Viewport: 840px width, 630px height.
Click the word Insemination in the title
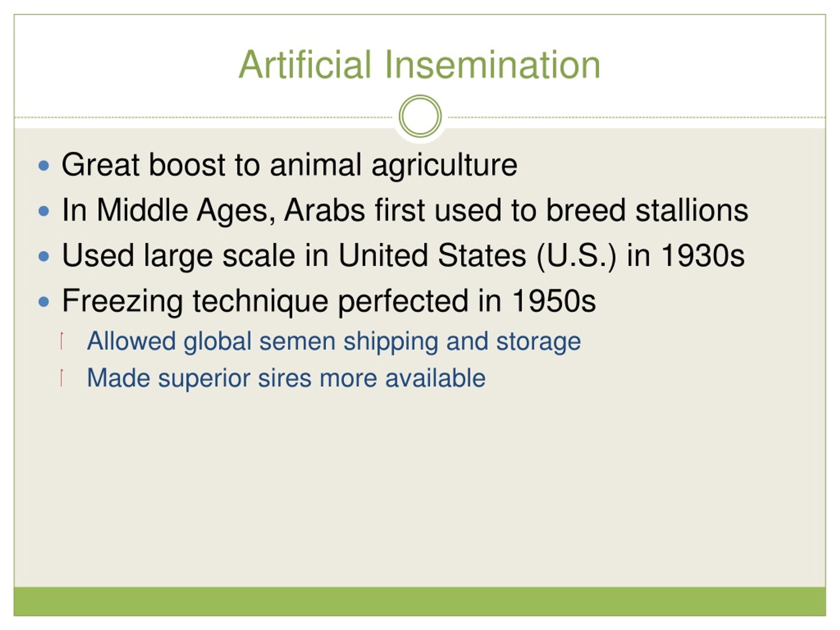(x=493, y=64)
